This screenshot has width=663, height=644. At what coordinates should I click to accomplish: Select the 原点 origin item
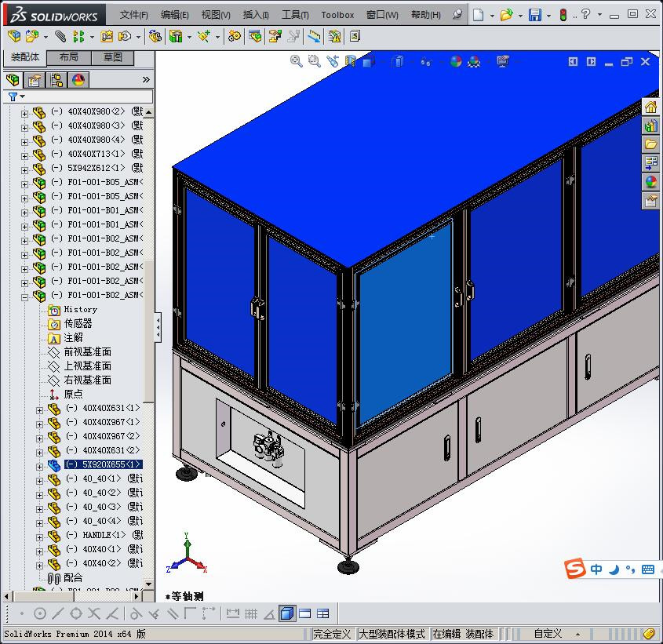point(73,394)
